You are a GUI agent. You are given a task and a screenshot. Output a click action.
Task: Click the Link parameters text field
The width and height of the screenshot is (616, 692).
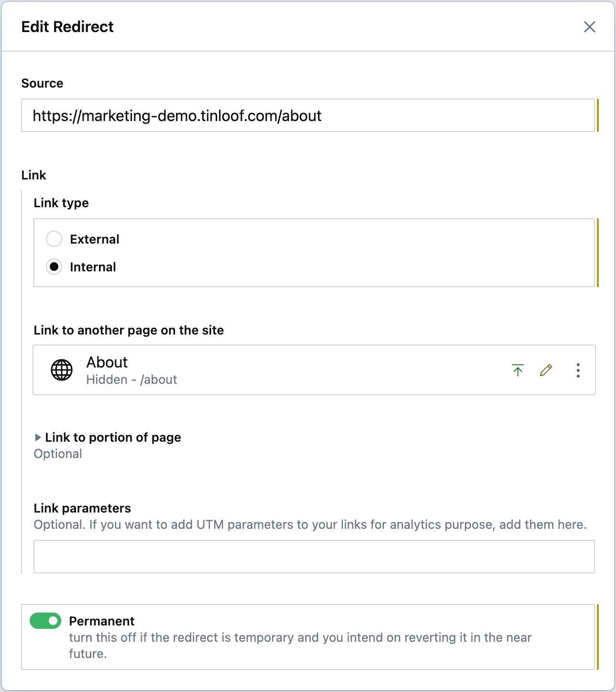[x=314, y=557]
